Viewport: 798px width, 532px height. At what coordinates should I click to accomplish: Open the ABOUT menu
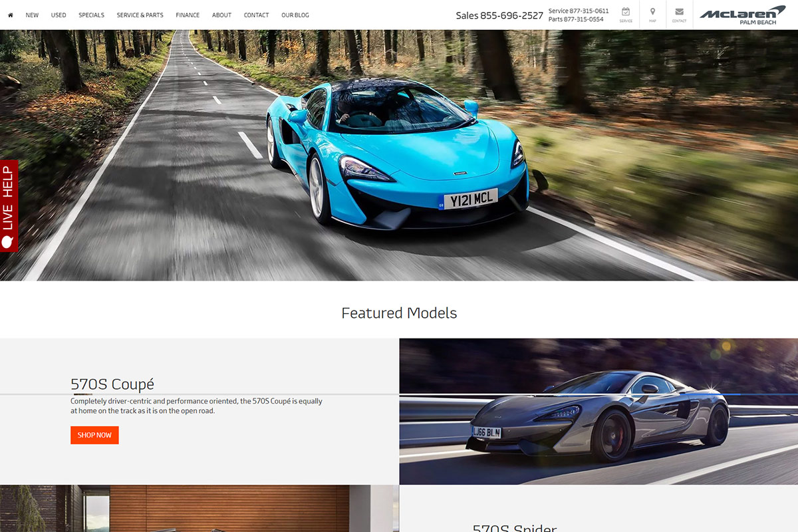[221, 15]
